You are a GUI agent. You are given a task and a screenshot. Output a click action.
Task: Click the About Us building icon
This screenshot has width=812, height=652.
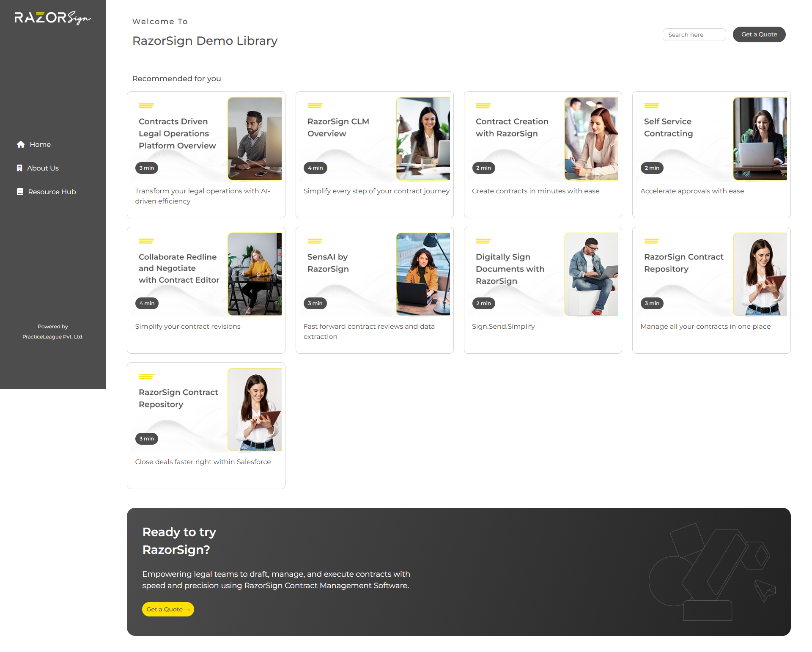tap(19, 168)
